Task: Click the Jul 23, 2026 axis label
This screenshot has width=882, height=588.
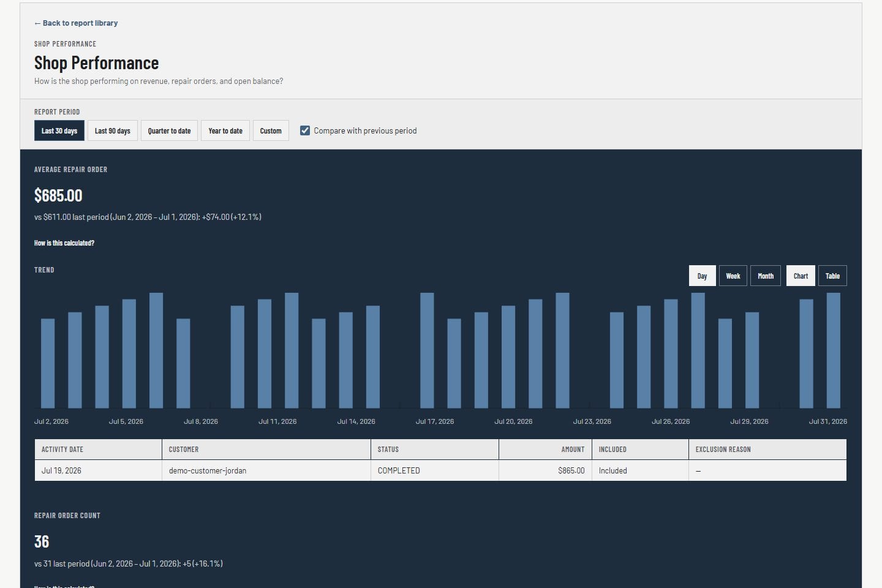Action: (x=592, y=421)
